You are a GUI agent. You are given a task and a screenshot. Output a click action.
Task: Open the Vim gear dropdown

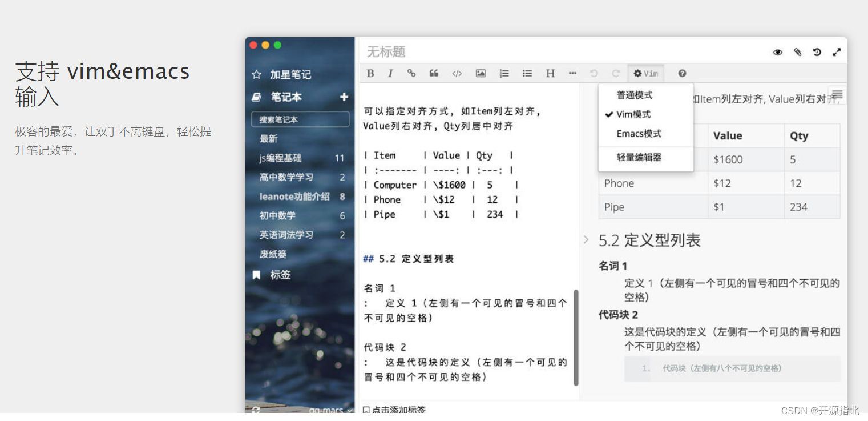pyautogui.click(x=645, y=73)
